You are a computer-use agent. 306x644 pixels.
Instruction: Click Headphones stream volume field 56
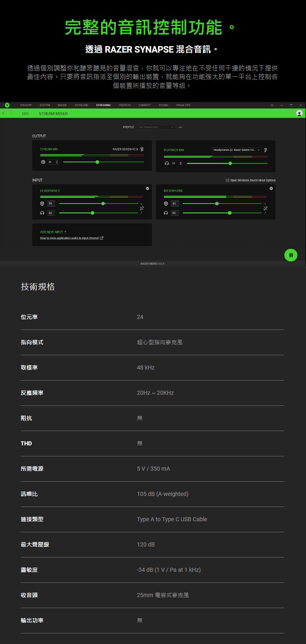[51, 203]
